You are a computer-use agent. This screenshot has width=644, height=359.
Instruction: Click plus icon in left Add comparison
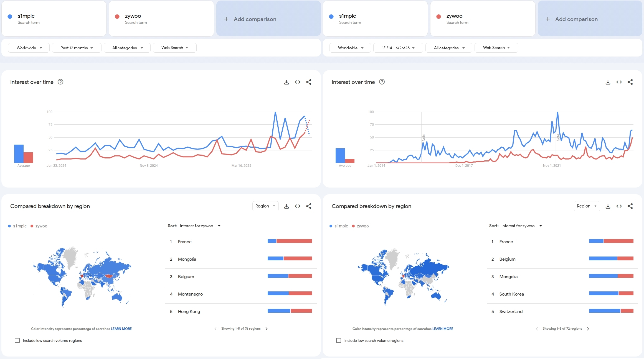pyautogui.click(x=226, y=19)
